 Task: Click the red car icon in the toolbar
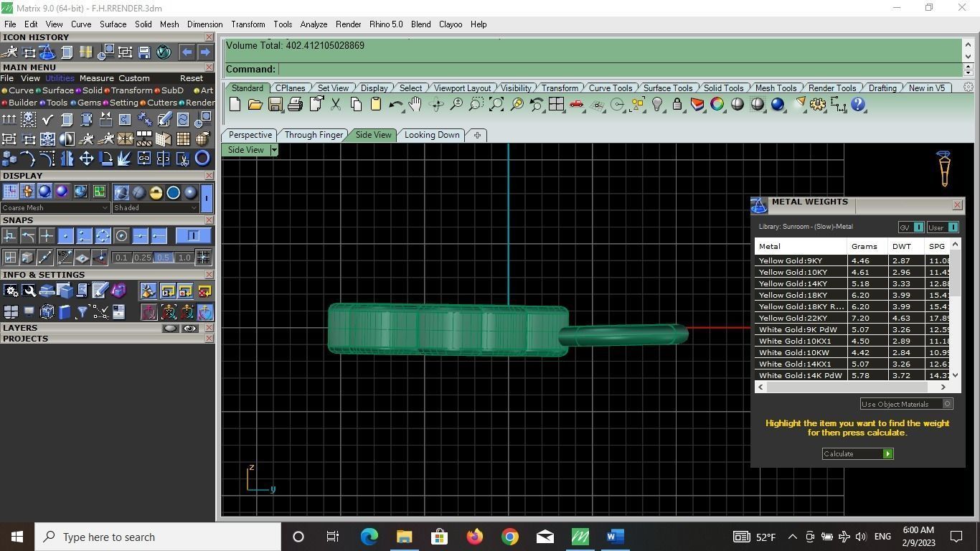[x=576, y=105]
